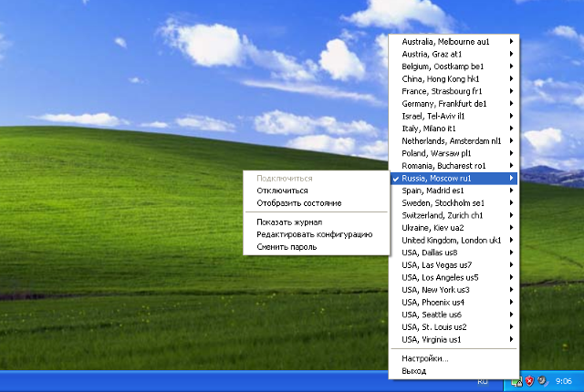Open the USA, Dallas us8 entry
584x392 pixels.
[454, 253]
